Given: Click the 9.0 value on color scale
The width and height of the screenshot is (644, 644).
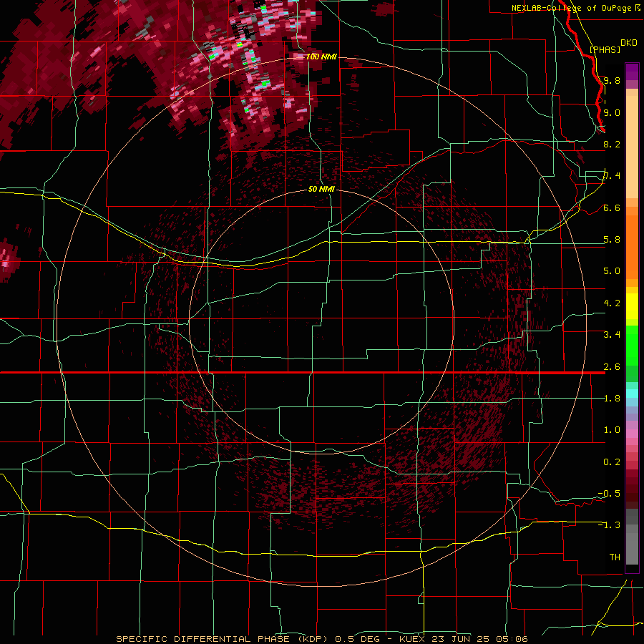Looking at the screenshot, I should [x=612, y=112].
